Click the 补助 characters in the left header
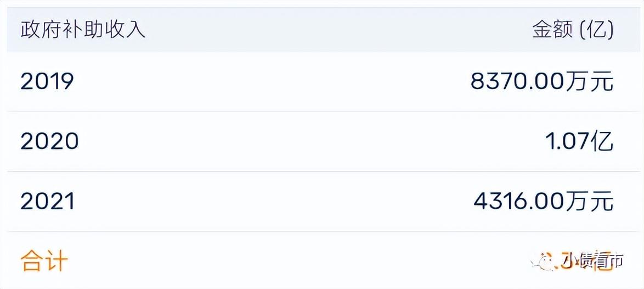 [x=83, y=30]
